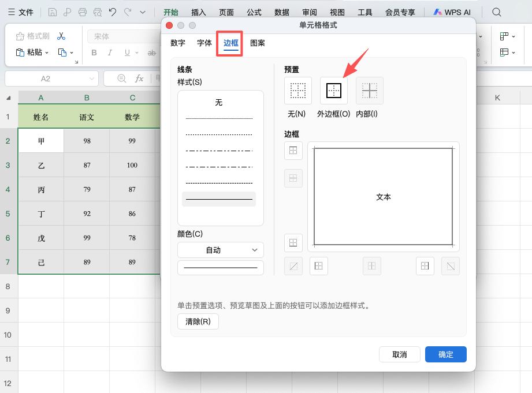
Task: Click the Cut scissors icon
Action: click(x=61, y=36)
